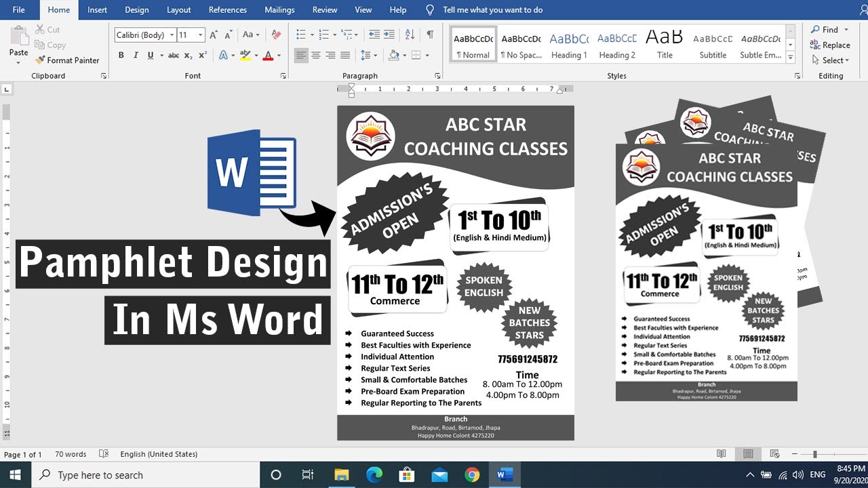Open Font dialog launcher
The image size is (868, 488).
[283, 76]
